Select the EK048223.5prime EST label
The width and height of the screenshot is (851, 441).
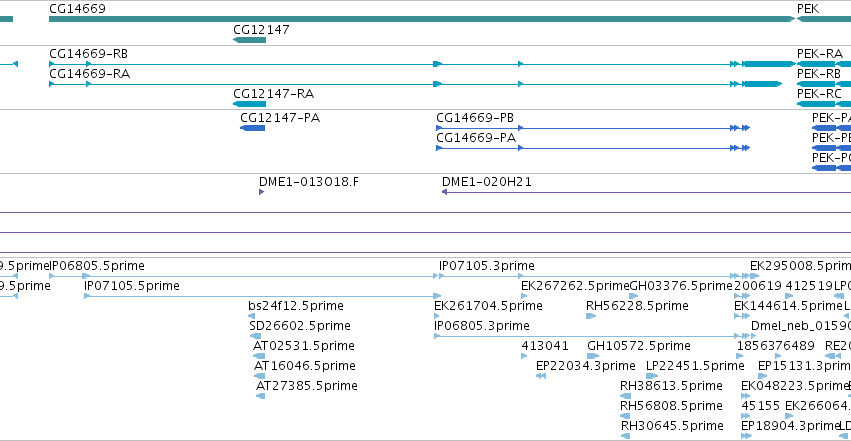click(795, 386)
